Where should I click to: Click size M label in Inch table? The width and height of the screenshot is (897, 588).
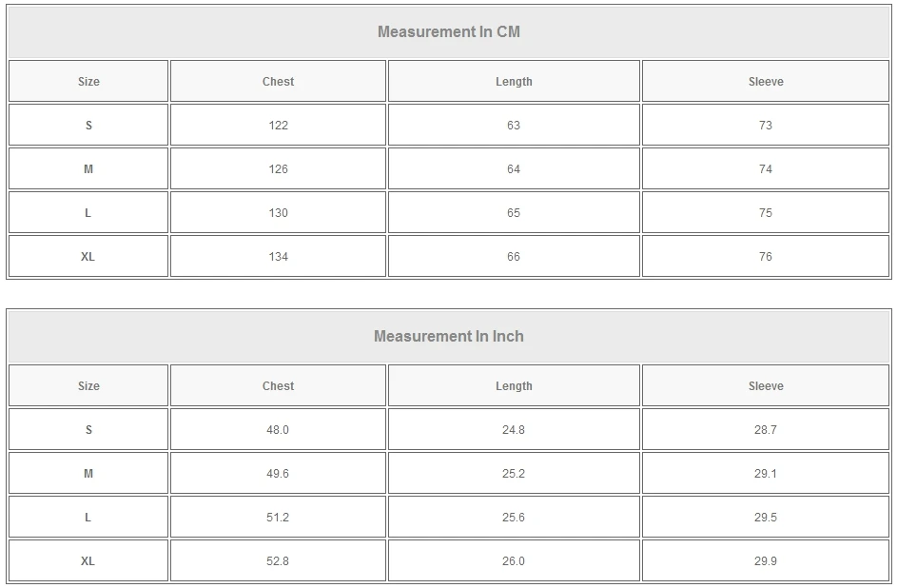(88, 474)
